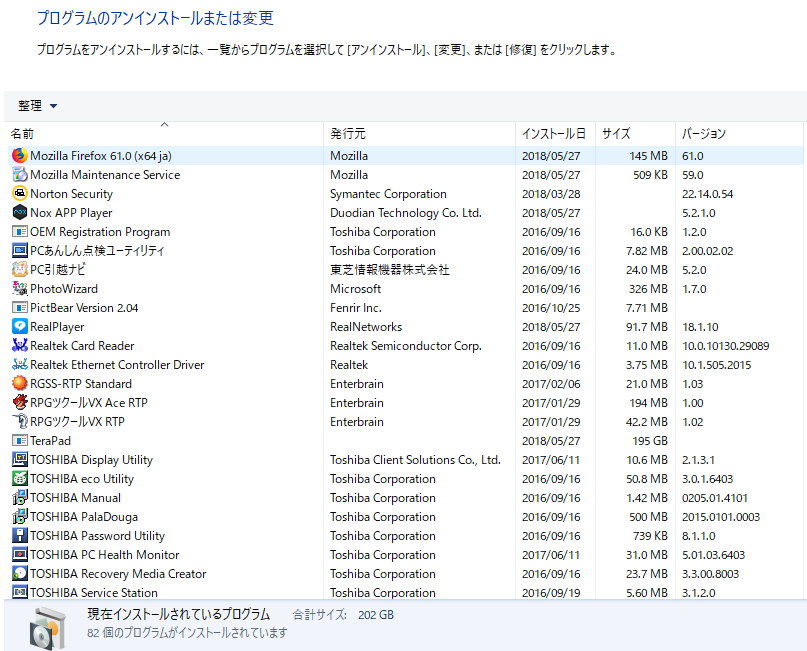Click the Nox APP Player icon

click(19, 213)
